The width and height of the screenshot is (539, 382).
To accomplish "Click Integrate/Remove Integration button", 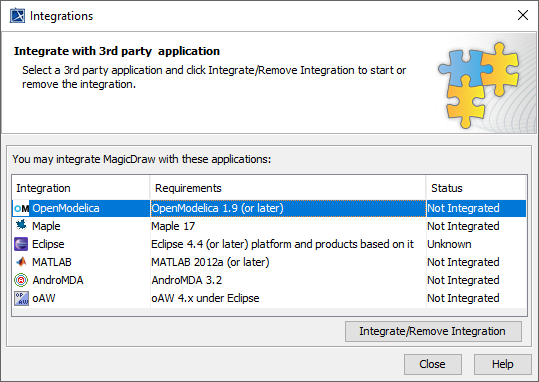I will (433, 331).
